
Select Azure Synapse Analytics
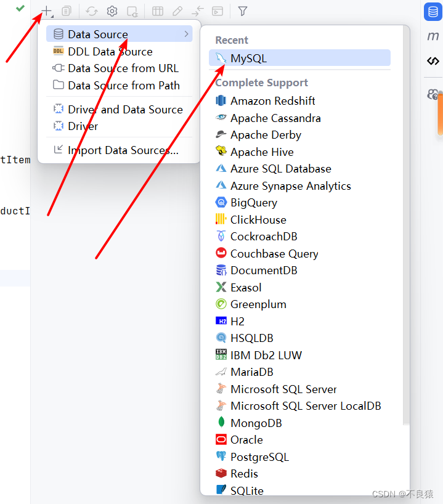299,186
